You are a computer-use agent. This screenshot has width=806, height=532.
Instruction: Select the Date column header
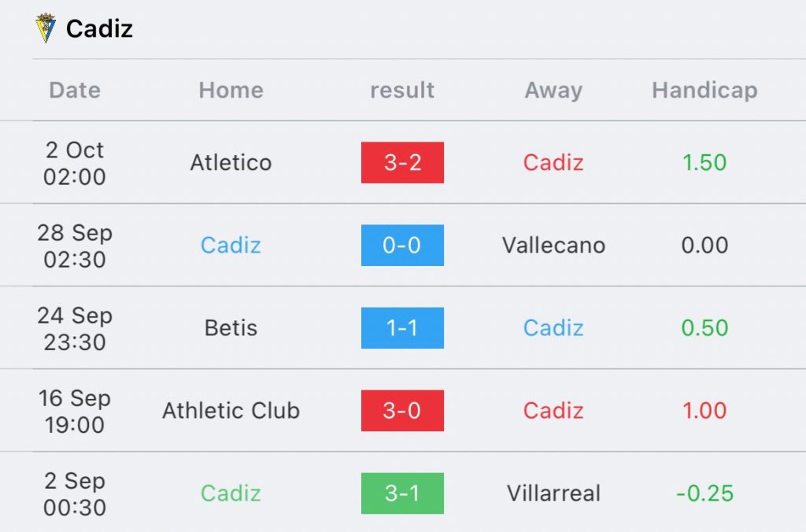click(75, 90)
